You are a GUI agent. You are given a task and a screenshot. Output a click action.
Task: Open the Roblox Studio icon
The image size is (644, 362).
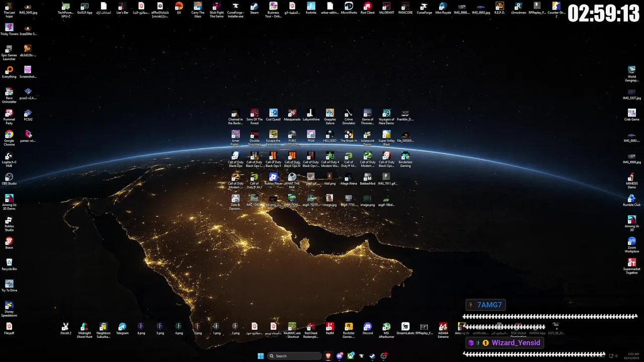[x=9, y=224]
